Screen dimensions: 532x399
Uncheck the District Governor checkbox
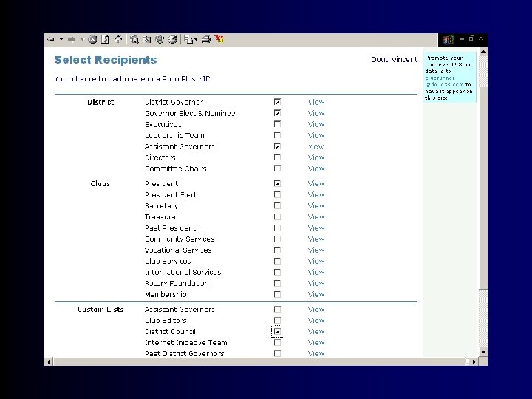coord(277,102)
